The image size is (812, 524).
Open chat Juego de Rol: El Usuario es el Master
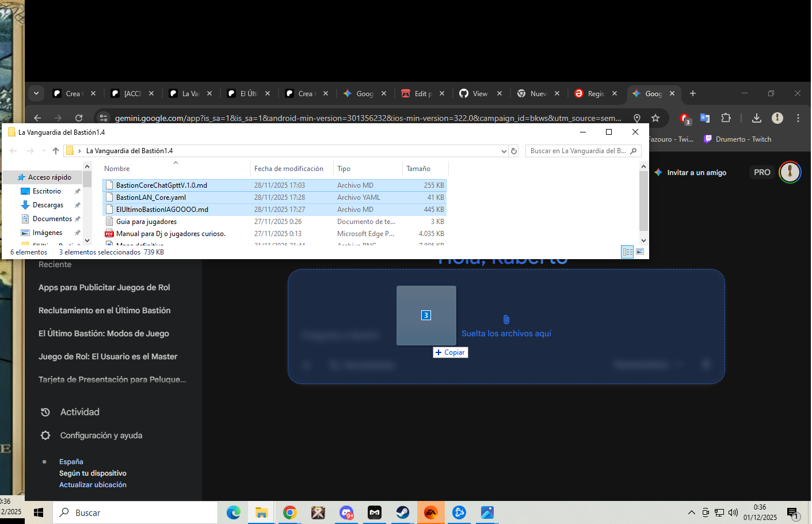108,356
